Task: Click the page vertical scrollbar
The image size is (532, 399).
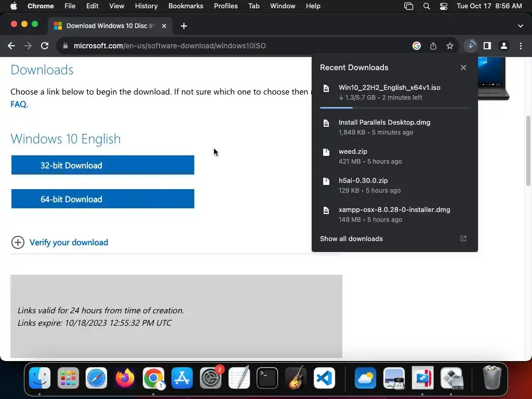Action: click(528, 151)
